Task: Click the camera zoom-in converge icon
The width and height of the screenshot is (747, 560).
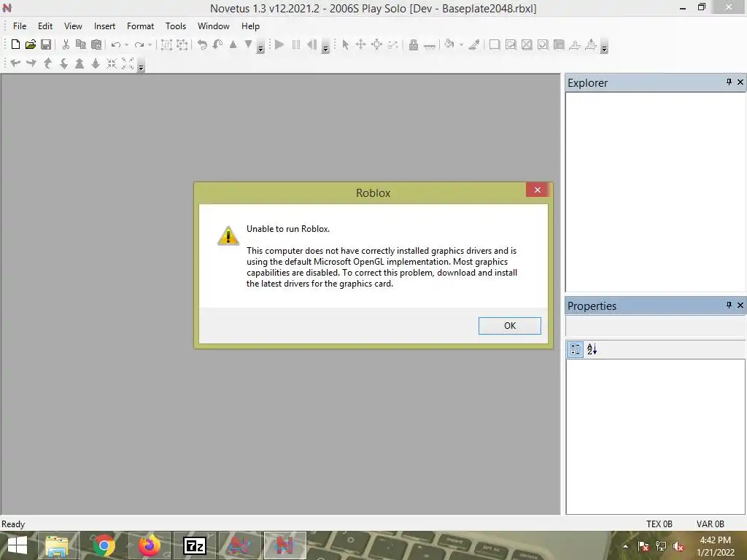Action: 112,63
